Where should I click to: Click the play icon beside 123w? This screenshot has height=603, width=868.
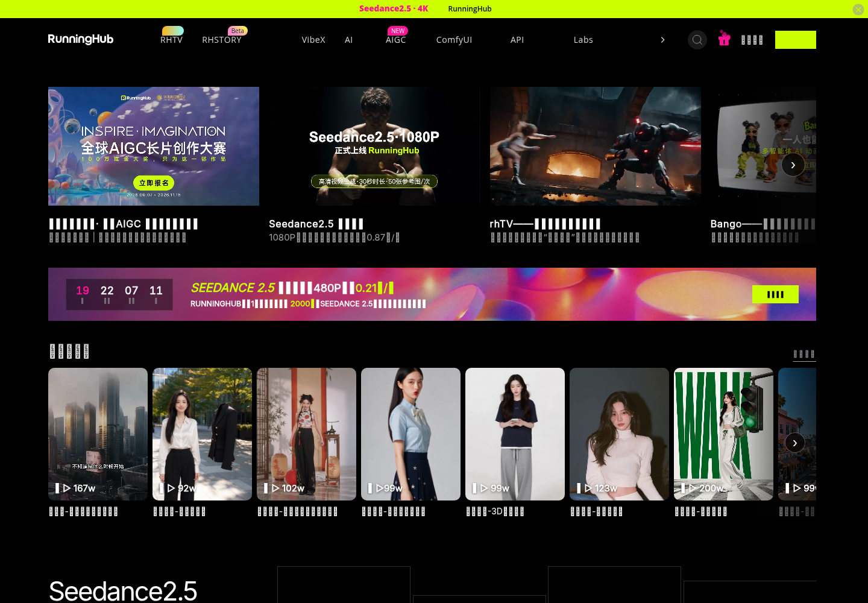tap(588, 488)
